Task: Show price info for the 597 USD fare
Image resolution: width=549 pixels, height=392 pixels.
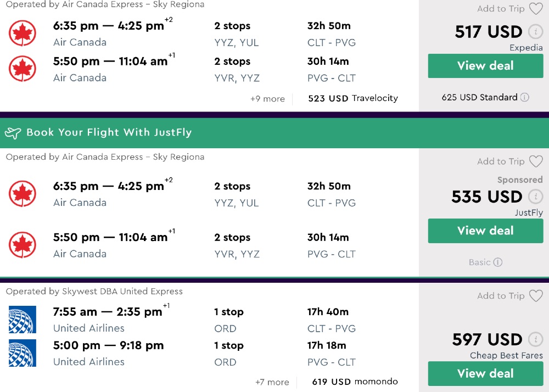Action: click(x=535, y=339)
